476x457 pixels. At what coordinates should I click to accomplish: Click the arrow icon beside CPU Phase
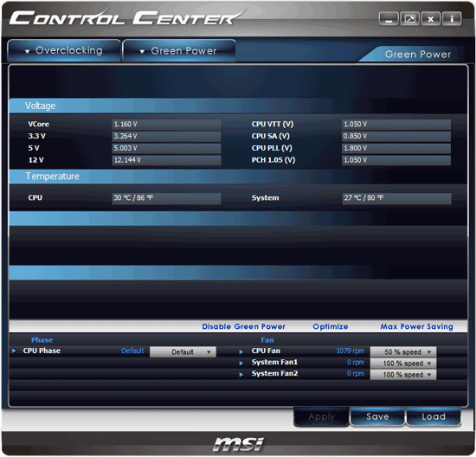14,351
